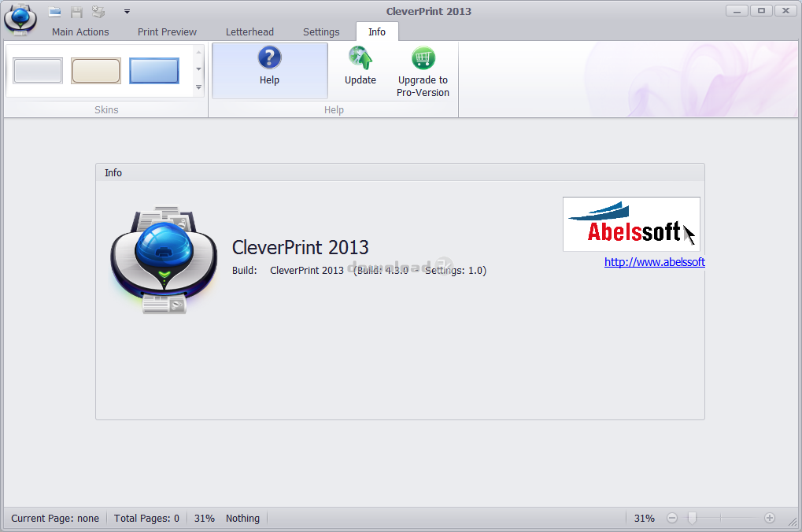This screenshot has width=802, height=532.
Task: Go to the Letterhead tab
Action: (249, 31)
